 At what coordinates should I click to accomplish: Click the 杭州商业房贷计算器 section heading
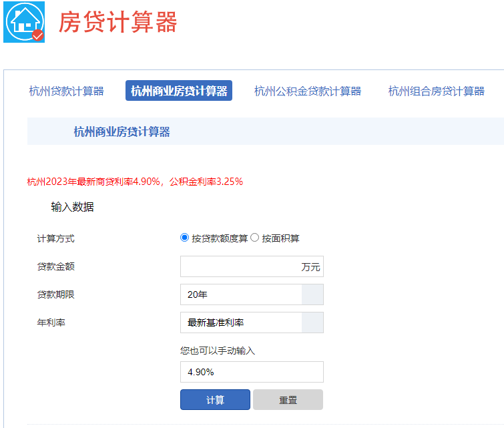click(x=121, y=132)
